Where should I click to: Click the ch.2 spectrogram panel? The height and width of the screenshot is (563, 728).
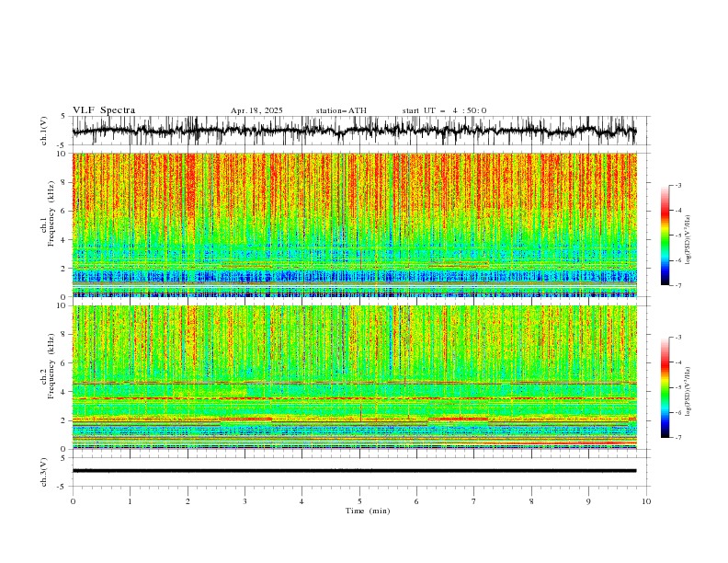[354, 377]
